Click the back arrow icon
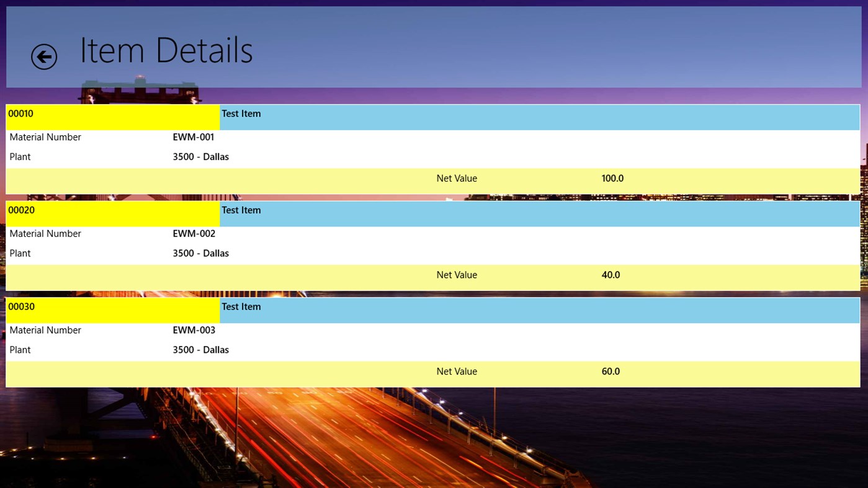The image size is (868, 488). [43, 56]
